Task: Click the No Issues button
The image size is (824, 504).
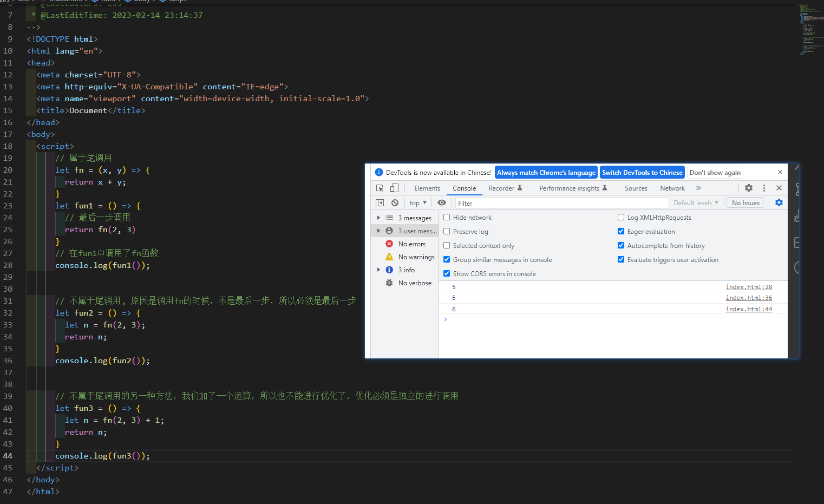Action: pos(745,203)
